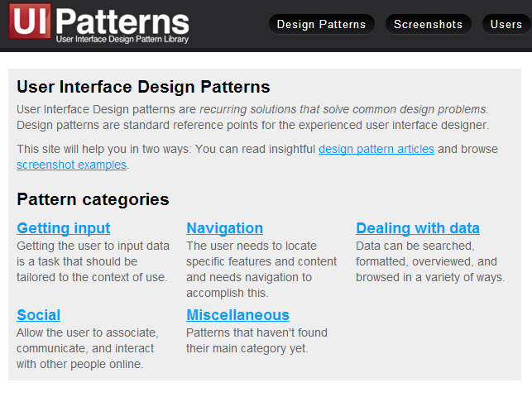The image size is (532, 397).
Task: Browse the Miscellaneous category link
Action: [237, 315]
